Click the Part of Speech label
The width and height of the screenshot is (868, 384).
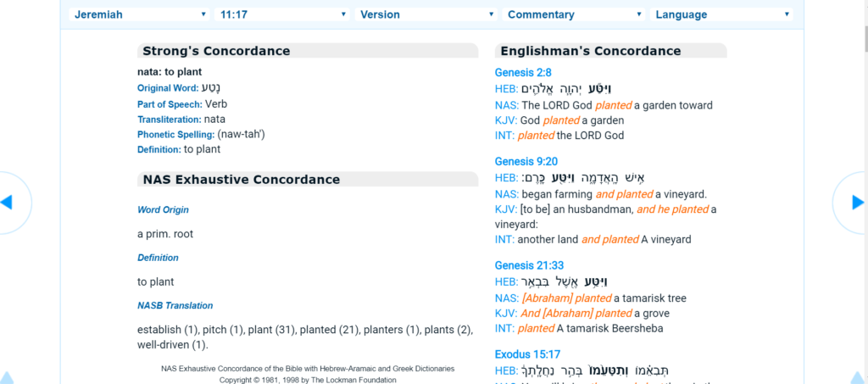tap(170, 104)
